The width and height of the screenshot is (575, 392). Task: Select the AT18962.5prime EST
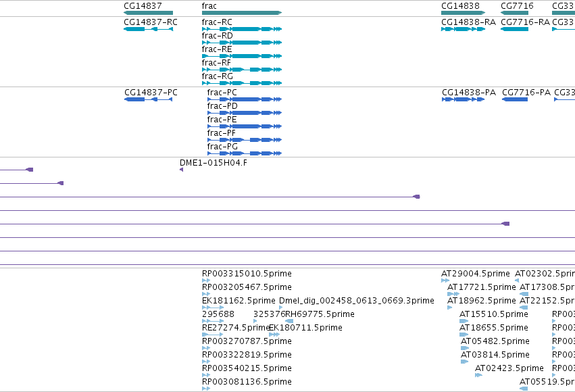[450, 308]
